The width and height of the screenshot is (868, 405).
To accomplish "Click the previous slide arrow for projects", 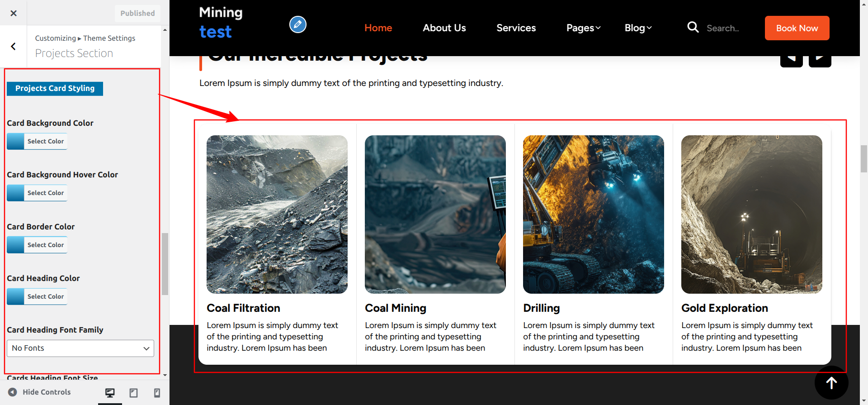I will coord(791,59).
